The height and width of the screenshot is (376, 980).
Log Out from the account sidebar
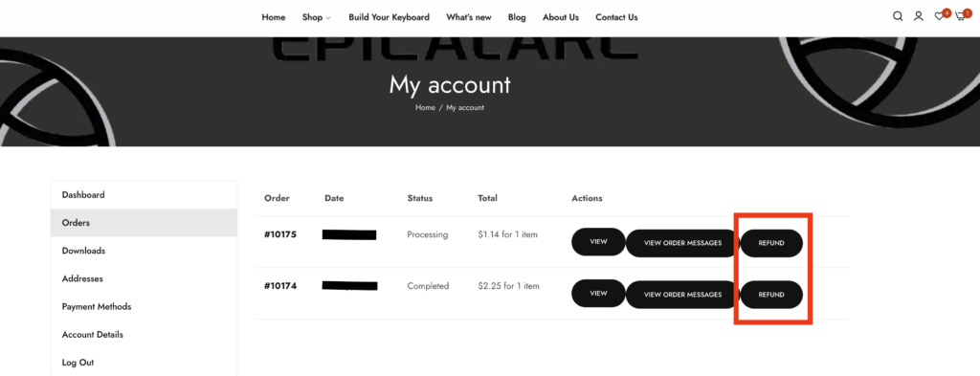tap(144, 363)
